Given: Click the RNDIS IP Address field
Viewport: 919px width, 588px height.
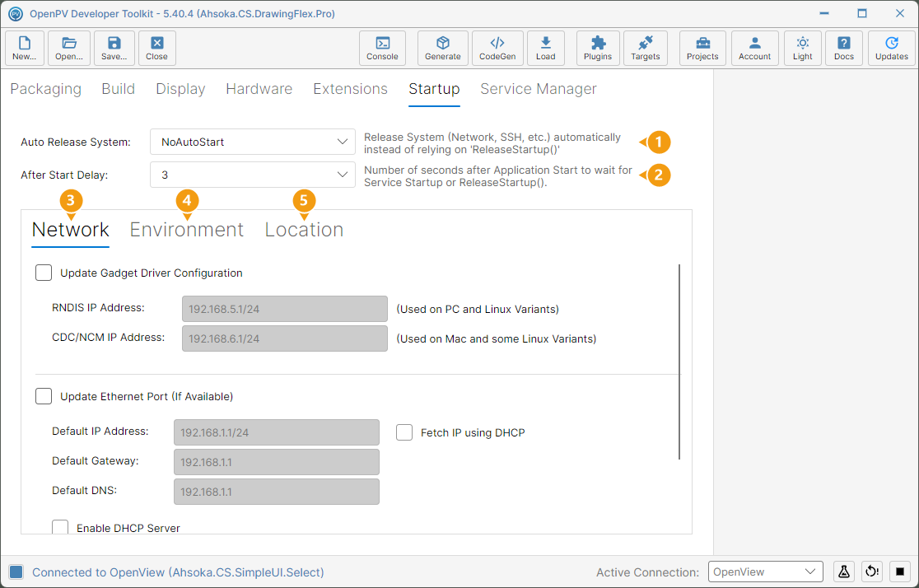Looking at the screenshot, I should click(x=285, y=309).
